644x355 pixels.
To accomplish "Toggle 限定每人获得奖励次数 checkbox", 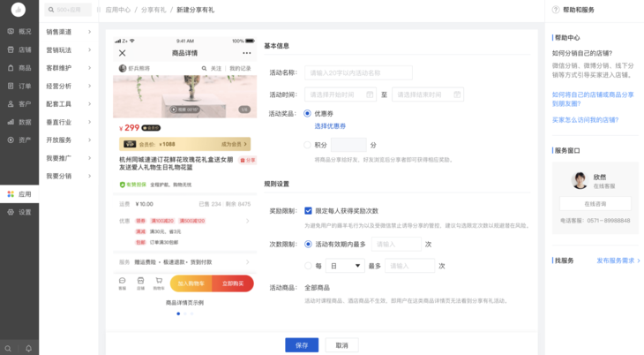I will (x=308, y=211).
